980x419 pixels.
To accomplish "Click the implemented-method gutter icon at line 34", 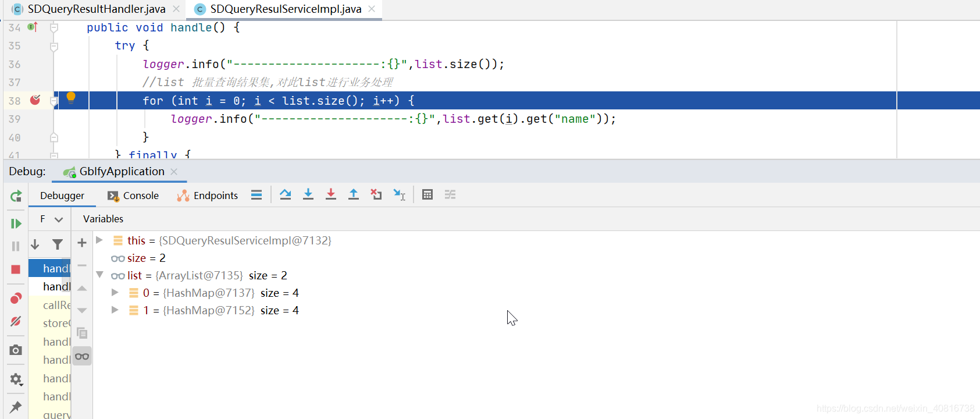I will click(x=33, y=27).
